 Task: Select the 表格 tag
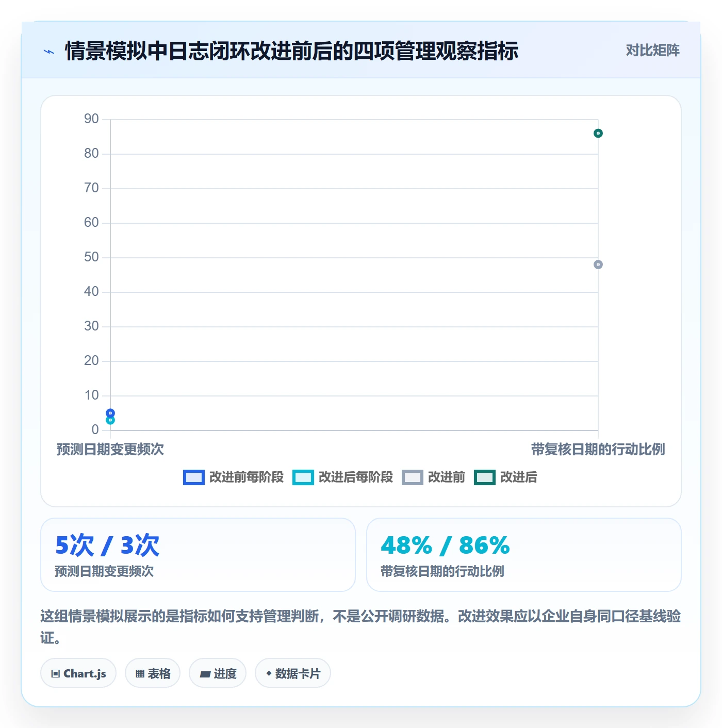tap(153, 673)
